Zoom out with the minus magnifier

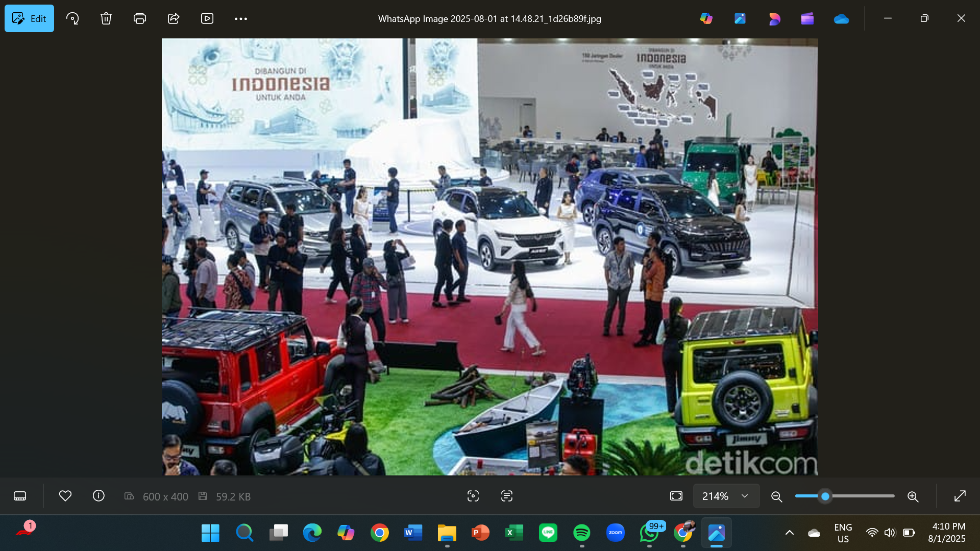(777, 496)
